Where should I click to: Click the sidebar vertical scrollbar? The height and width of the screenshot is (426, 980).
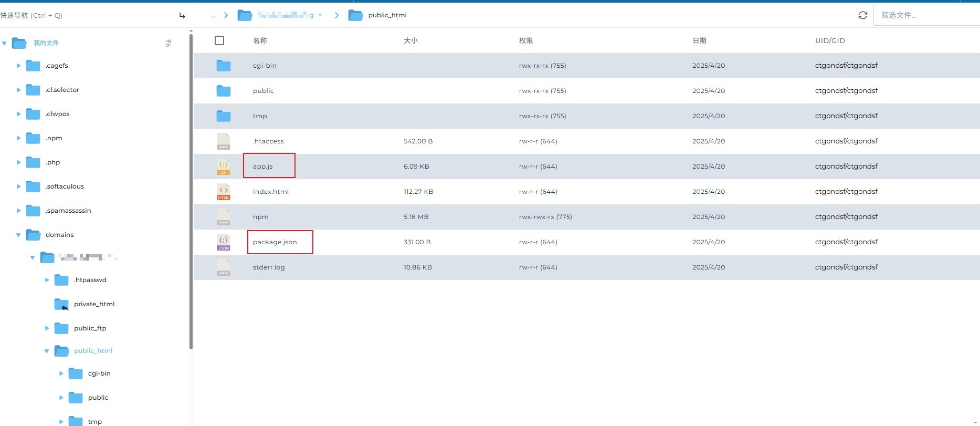point(191,189)
